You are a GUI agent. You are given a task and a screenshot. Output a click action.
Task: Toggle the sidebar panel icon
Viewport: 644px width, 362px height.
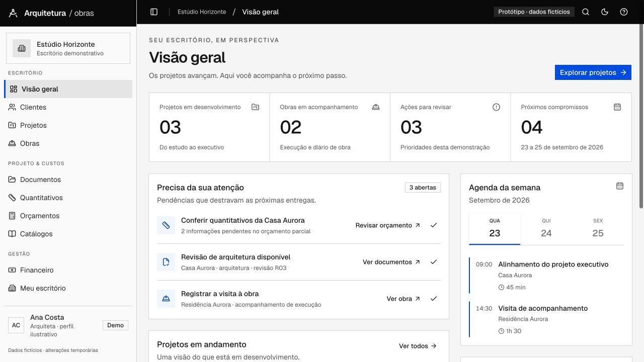click(154, 12)
